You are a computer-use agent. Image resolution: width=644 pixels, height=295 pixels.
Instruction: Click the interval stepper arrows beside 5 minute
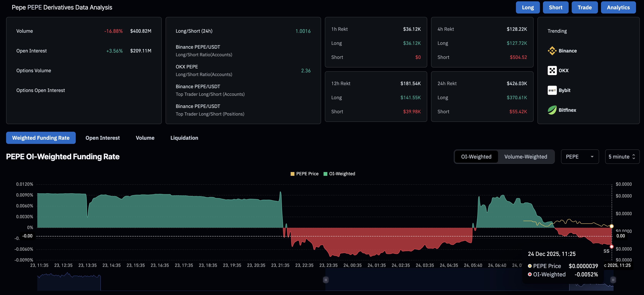tap(634, 157)
